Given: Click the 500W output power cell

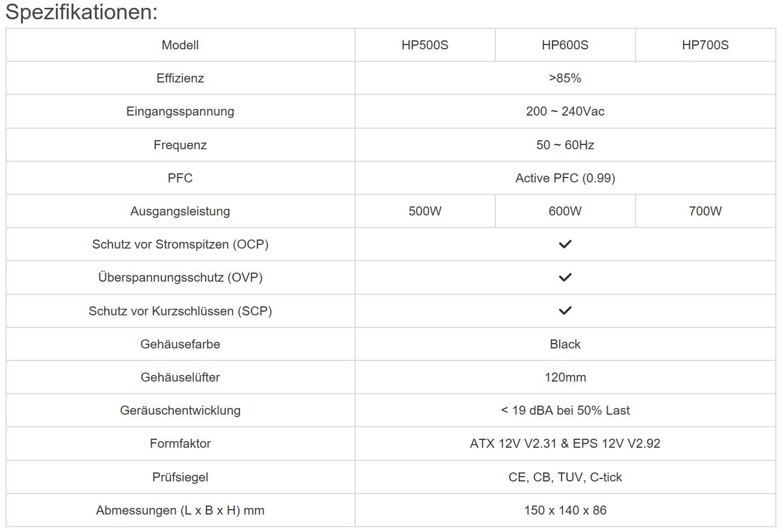Looking at the screenshot, I should (x=425, y=211).
